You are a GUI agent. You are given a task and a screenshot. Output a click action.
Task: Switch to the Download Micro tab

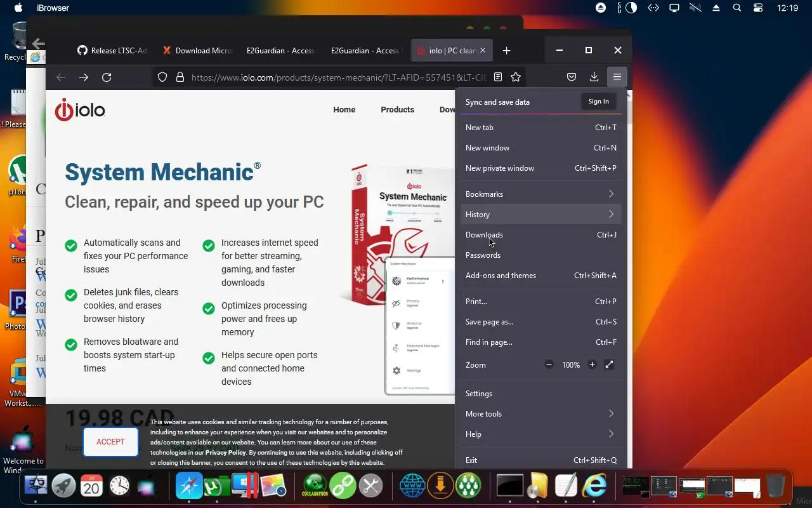point(197,50)
